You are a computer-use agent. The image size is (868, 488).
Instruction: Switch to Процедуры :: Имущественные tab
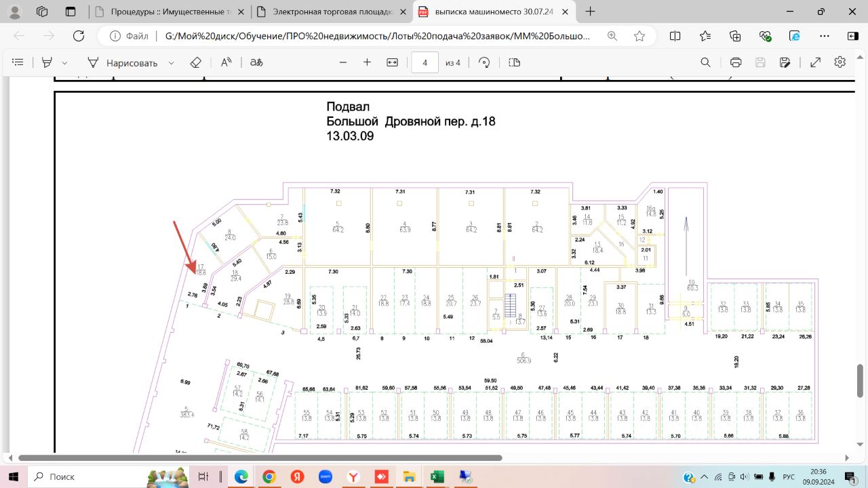pyautogui.click(x=170, y=12)
